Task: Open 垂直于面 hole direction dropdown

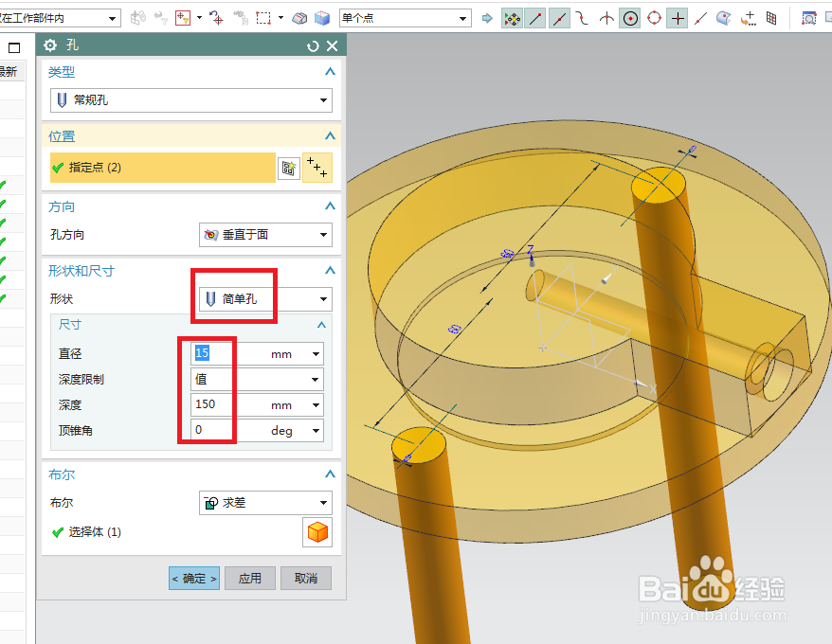Action: point(265,235)
